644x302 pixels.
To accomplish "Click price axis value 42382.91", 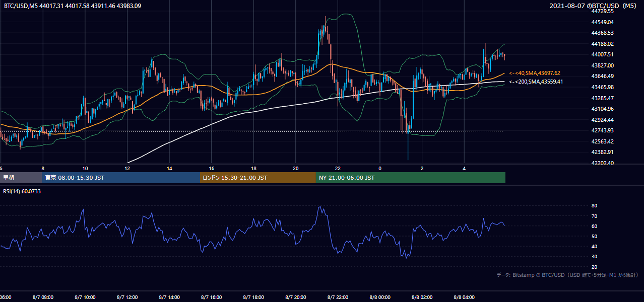I will pyautogui.click(x=602, y=152).
